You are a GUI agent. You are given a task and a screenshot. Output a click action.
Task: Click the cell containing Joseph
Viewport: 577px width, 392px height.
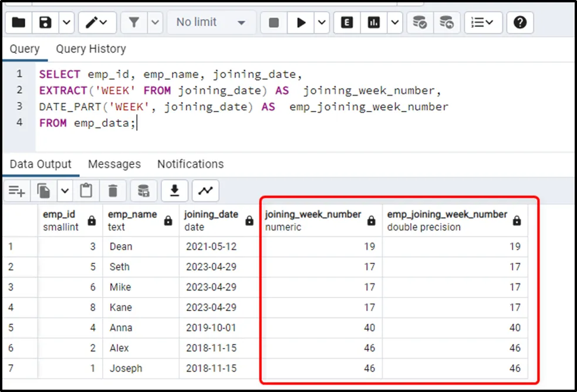[x=126, y=369]
